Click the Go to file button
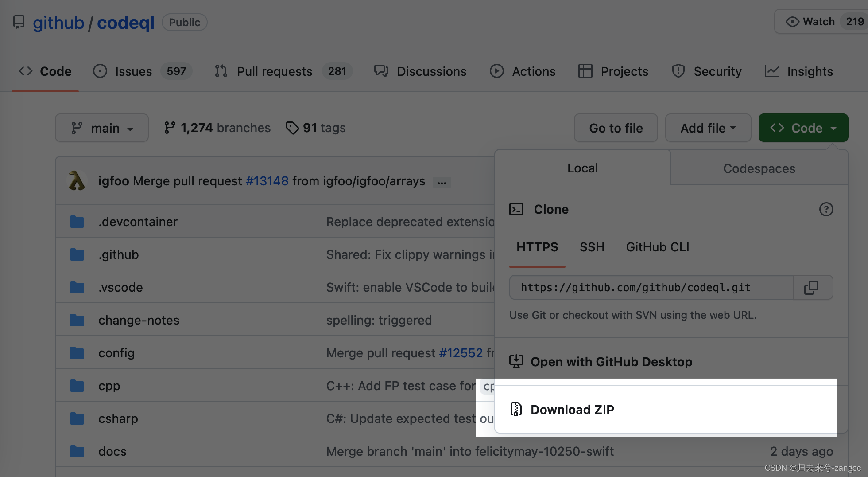This screenshot has width=868, height=477. [616, 128]
